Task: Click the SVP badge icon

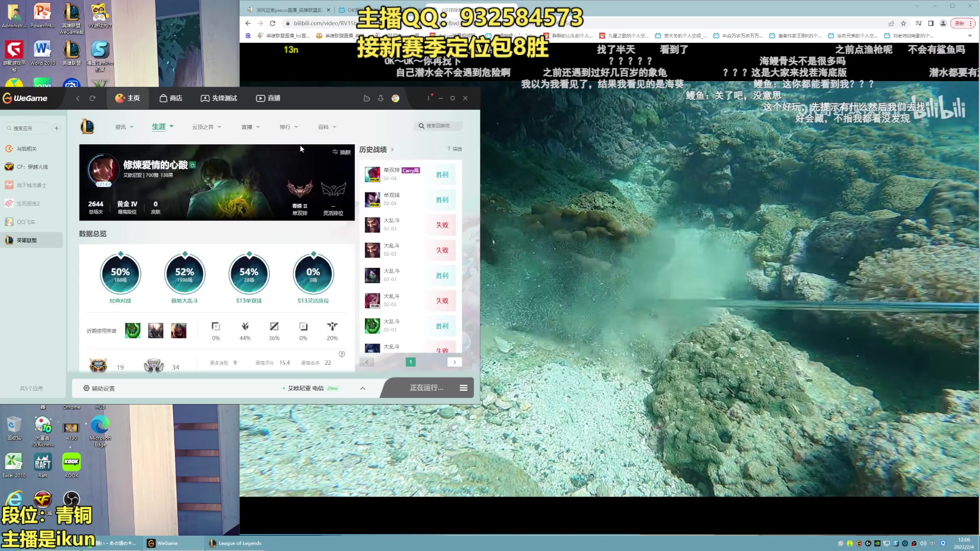Action: 154,365
